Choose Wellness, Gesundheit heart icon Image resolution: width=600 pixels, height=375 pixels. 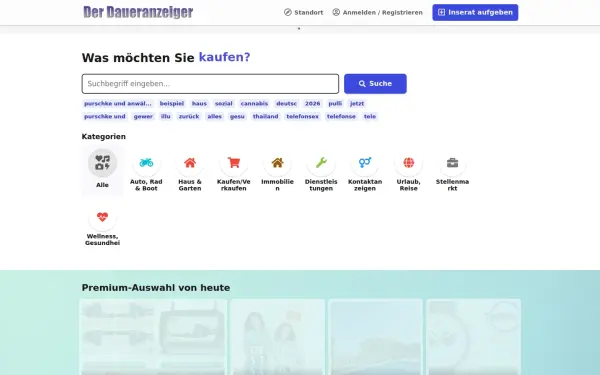103,217
